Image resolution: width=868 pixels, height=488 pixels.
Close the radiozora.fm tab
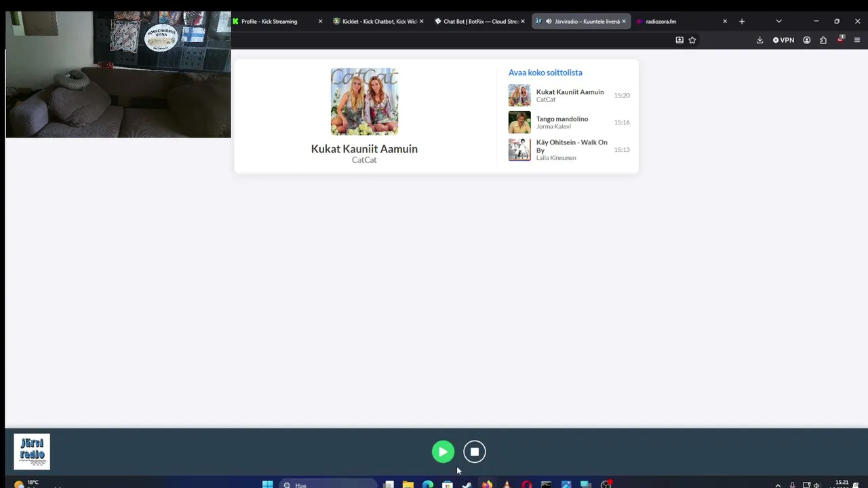click(x=724, y=22)
